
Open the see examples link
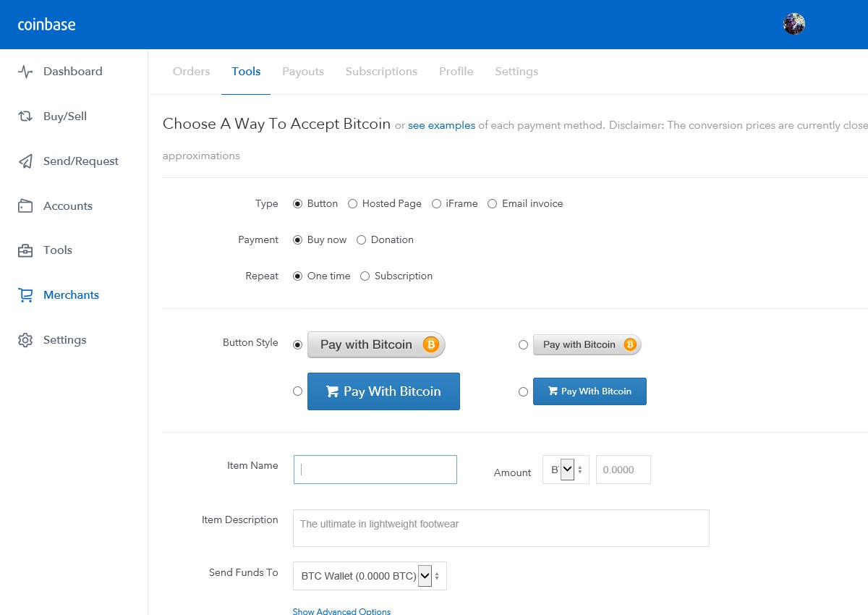[x=442, y=125]
